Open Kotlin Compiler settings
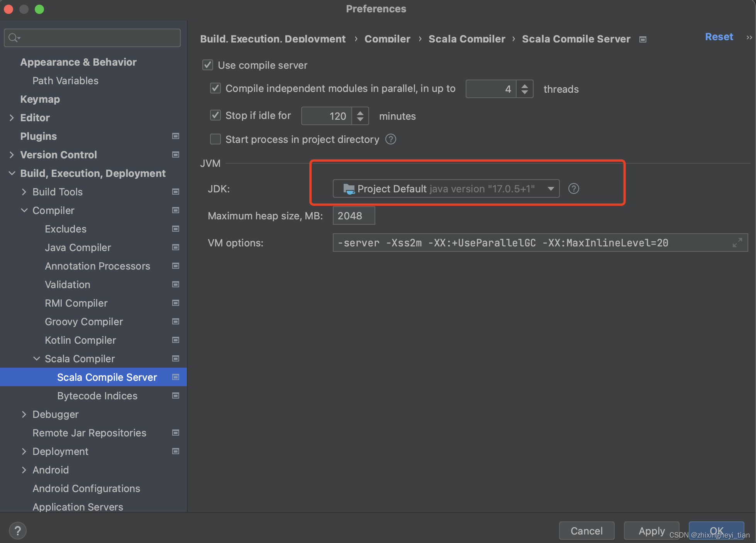756x543 pixels. tap(80, 340)
